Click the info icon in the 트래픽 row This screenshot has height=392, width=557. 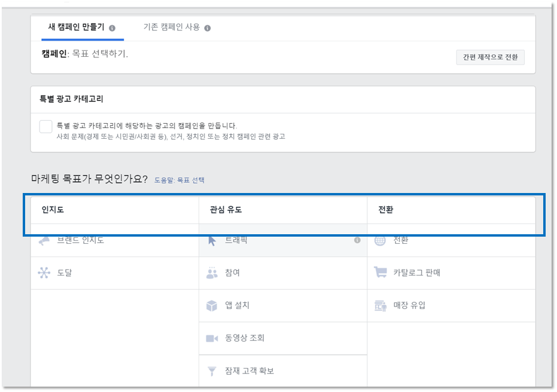pyautogui.click(x=357, y=240)
